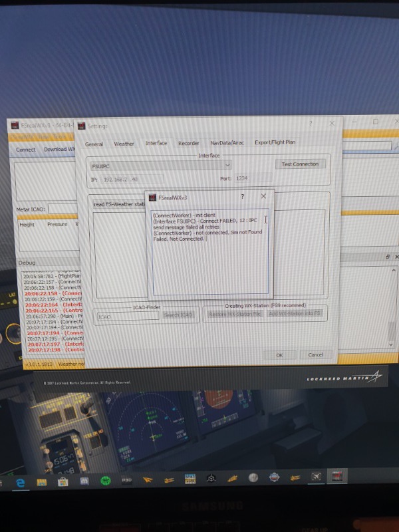Click the purple taskbar icon beside Spotify
This screenshot has width=399, height=532.
(x=84, y=481)
